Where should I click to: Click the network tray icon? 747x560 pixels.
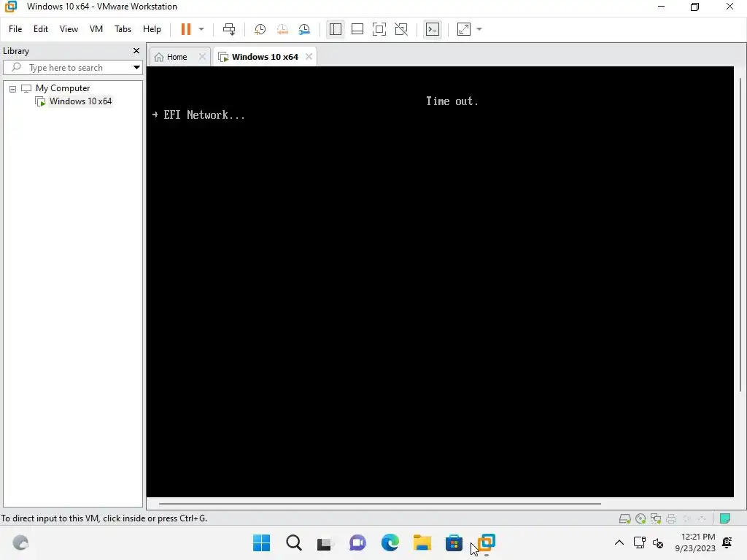[x=639, y=542]
